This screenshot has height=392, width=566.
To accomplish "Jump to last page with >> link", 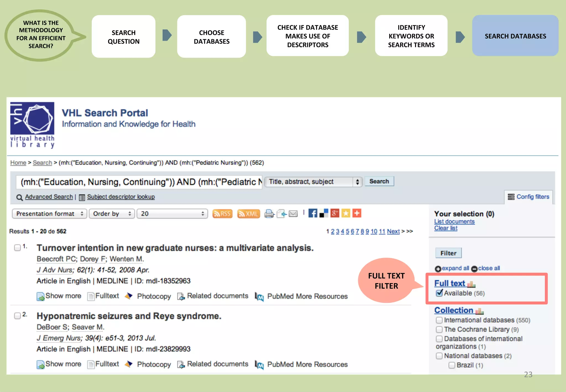I will 410,231.
